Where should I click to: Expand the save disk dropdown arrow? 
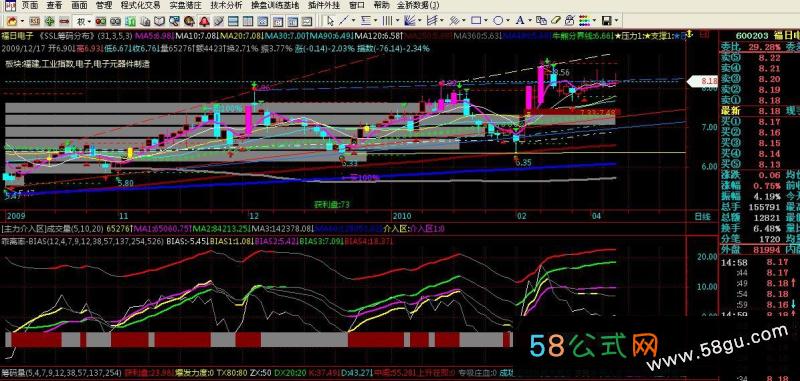pyautogui.click(x=616, y=21)
